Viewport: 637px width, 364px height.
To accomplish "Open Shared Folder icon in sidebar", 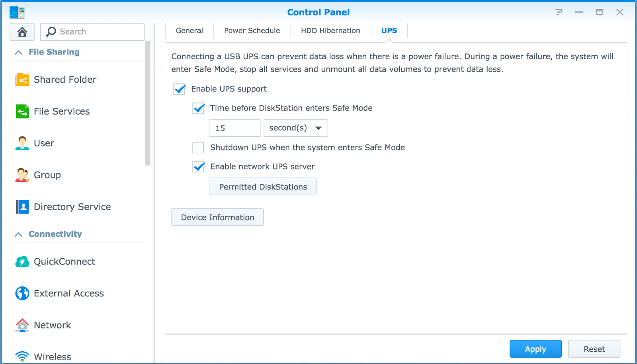I will point(22,80).
